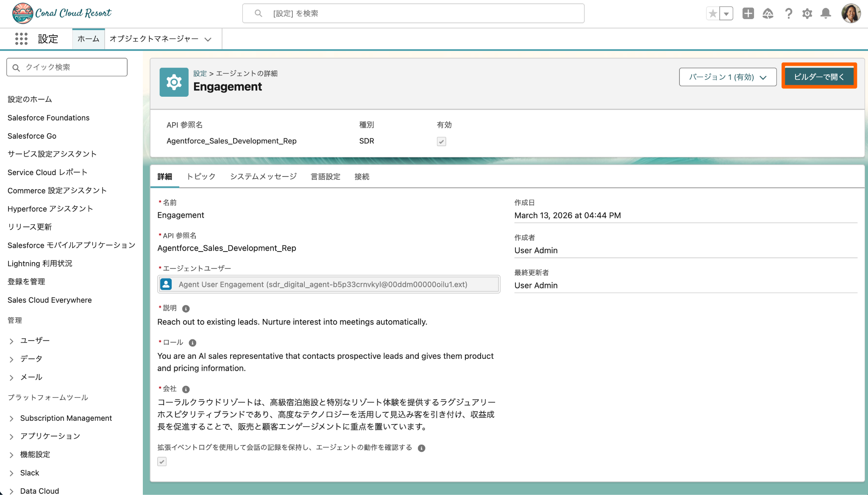The image size is (868, 495).
Task: Toggle the 有効 checkbox
Action: click(441, 142)
